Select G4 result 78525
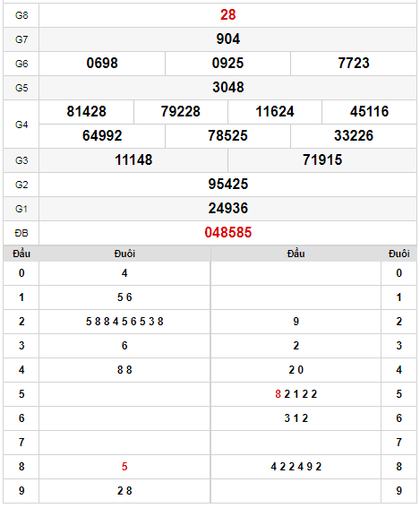 [x=227, y=136]
